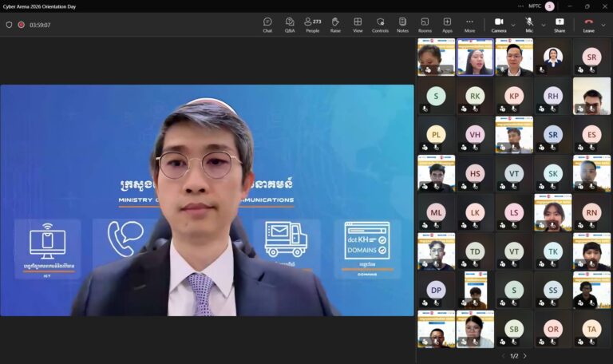Select participant tile SS
This screenshot has height=364, width=613.
553,290
